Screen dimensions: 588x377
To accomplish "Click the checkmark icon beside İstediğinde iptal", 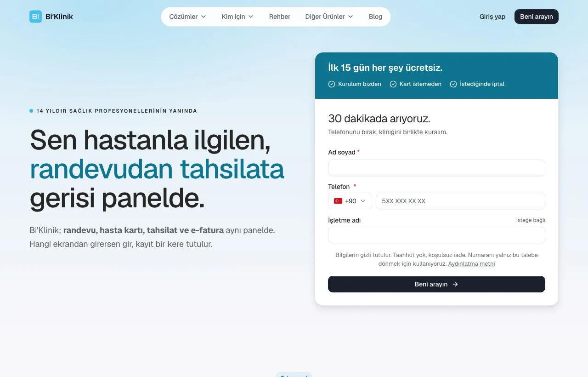I will 453,84.
